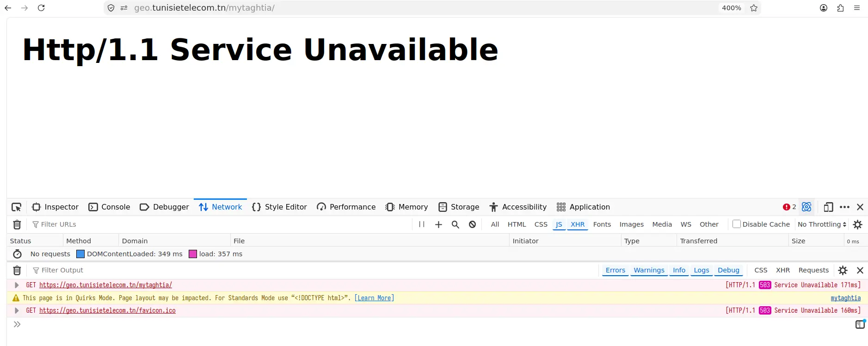Open the Application tab
The image size is (868, 346).
coord(584,207)
